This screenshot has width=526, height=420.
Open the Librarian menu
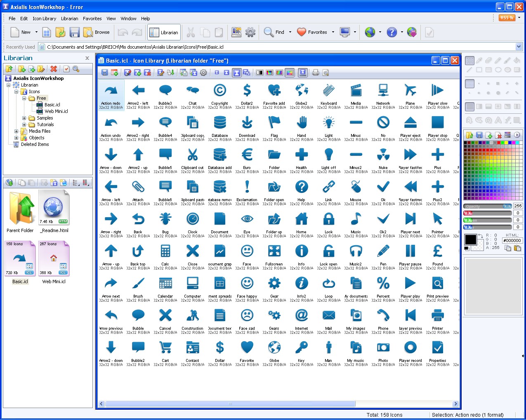pyautogui.click(x=70, y=19)
